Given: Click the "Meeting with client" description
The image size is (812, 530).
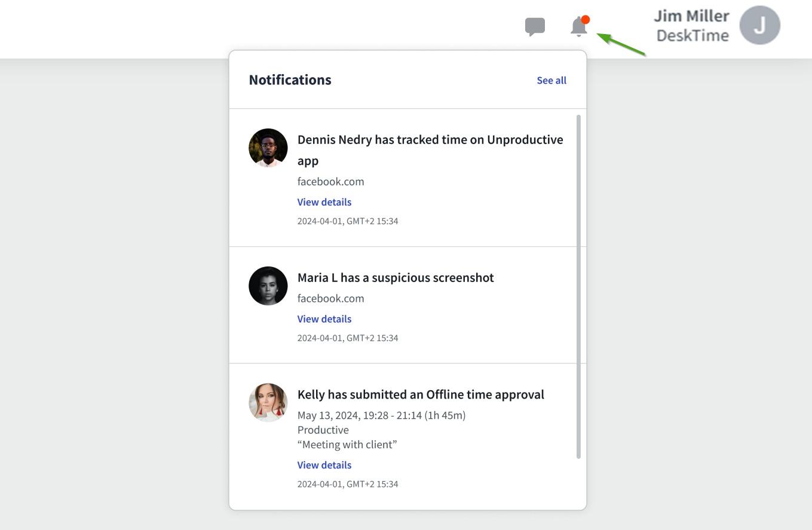Looking at the screenshot, I should pos(347,445).
